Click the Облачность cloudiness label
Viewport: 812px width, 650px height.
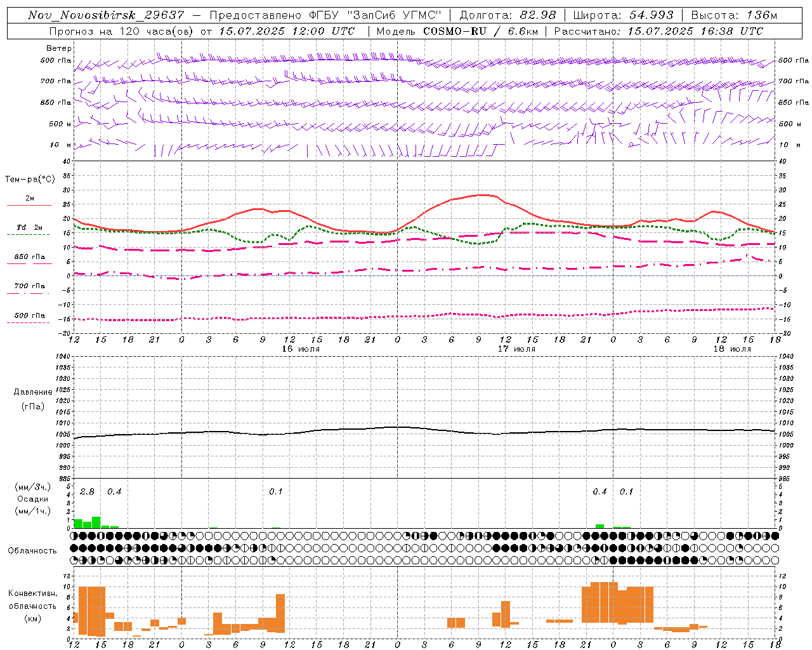(x=32, y=551)
